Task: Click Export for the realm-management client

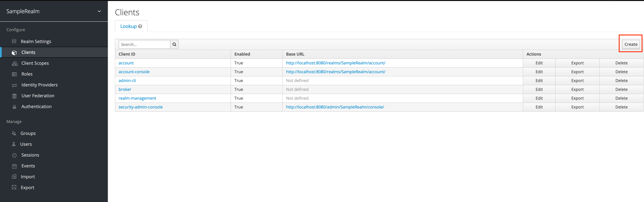Action: click(x=577, y=98)
